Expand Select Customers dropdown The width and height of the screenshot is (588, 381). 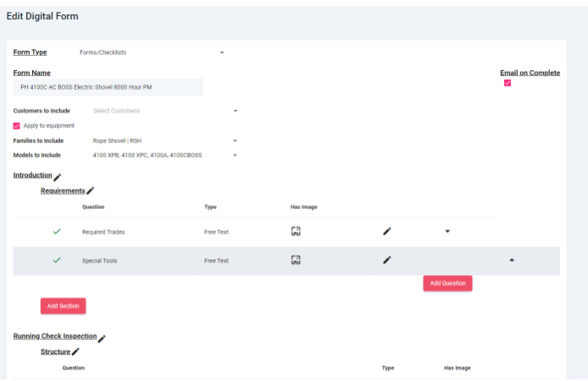236,111
